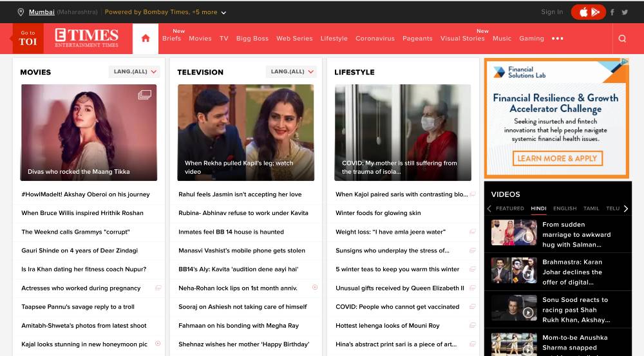644x356 pixels.
Task: Open the TV navigation item
Action: (x=224, y=38)
